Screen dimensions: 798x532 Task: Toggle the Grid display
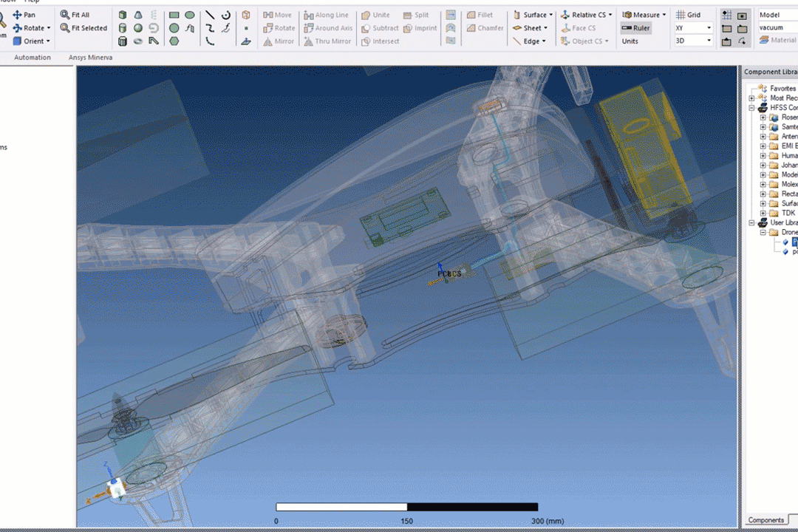[688, 15]
